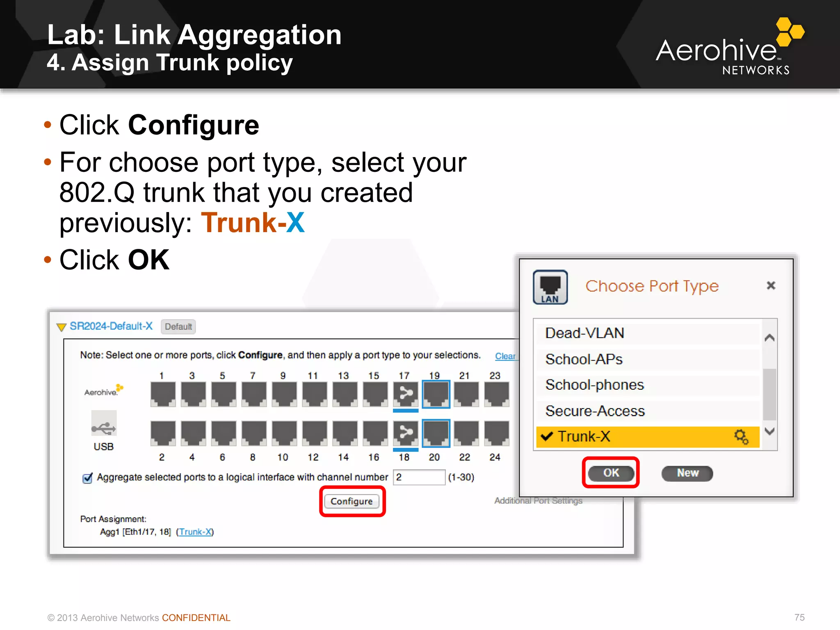This screenshot has height=630, width=840.
Task: Select aggregated port 18
Action: pos(406,433)
